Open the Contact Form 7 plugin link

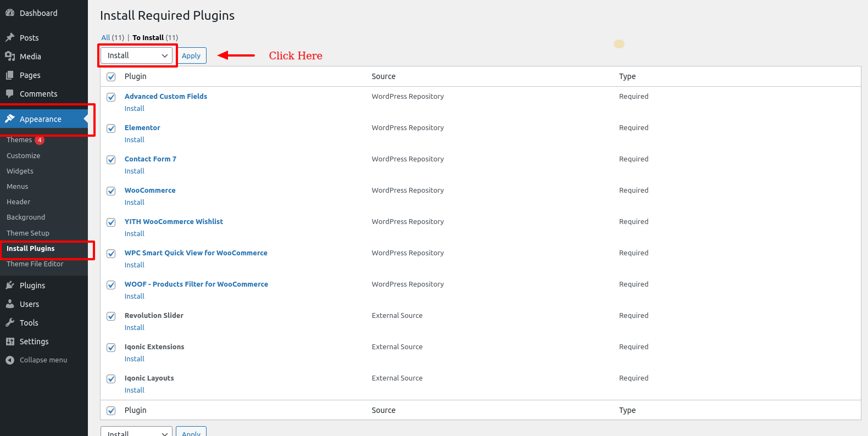click(x=151, y=159)
